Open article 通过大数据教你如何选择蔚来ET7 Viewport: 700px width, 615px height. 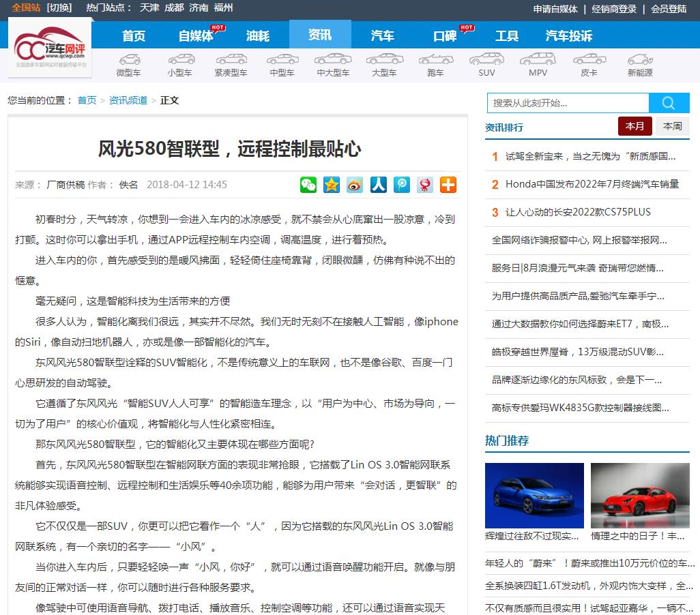point(580,324)
